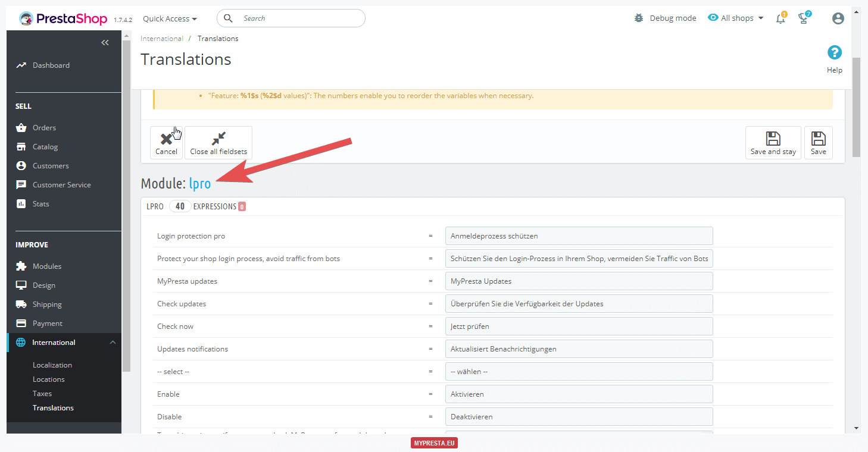Screen dimensions: 868x452
Task: Click the Cancel button
Action: point(166,143)
